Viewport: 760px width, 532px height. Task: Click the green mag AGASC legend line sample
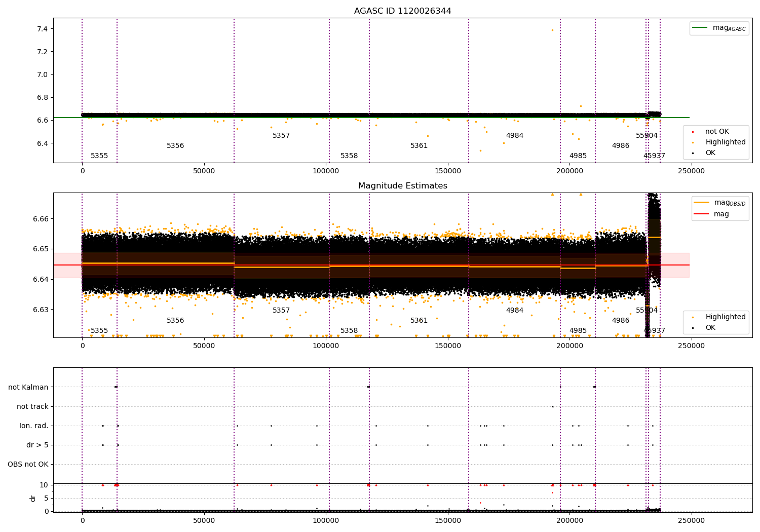coord(700,28)
